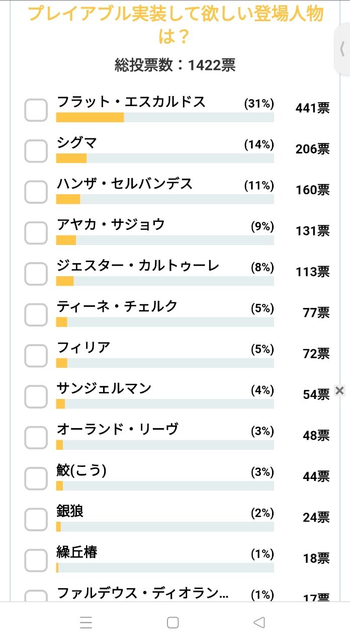Screen dimensions: 350x644
Task: Tick the ティーネ・チェルク checkbox
Action: click(36, 314)
